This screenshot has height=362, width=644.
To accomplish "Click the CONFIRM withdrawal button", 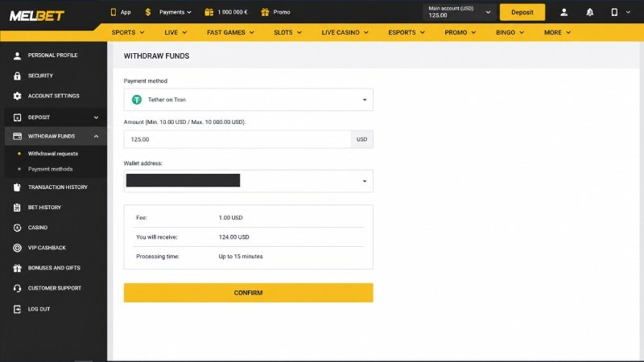I will (x=249, y=293).
